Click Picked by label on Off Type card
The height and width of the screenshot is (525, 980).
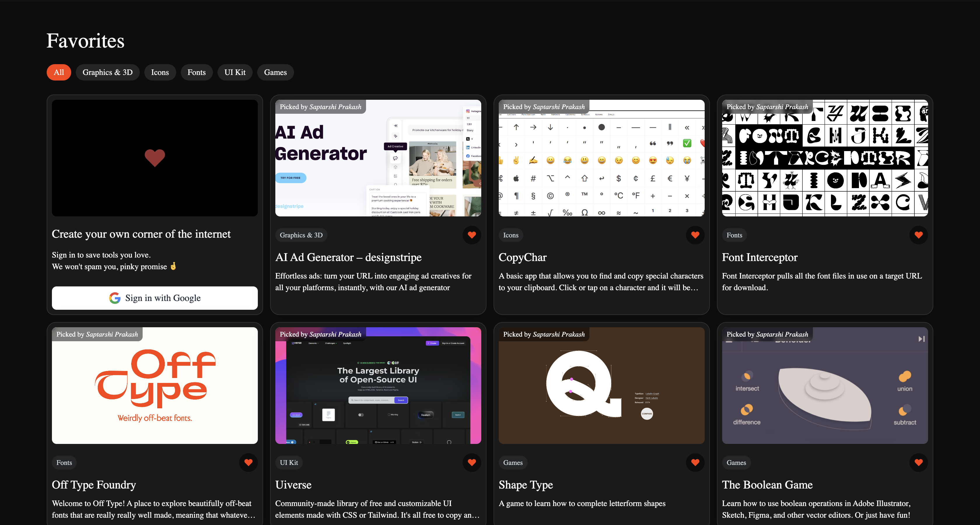[x=97, y=335]
